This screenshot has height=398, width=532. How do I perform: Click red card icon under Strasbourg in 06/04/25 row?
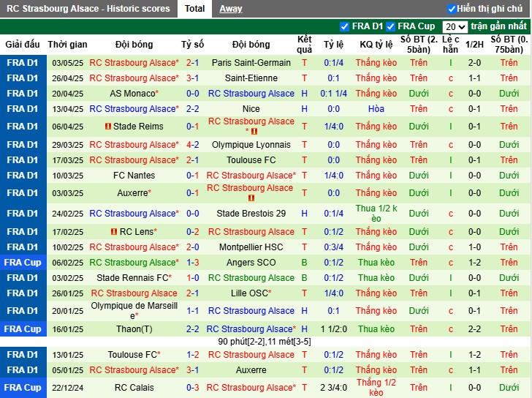tap(254, 131)
